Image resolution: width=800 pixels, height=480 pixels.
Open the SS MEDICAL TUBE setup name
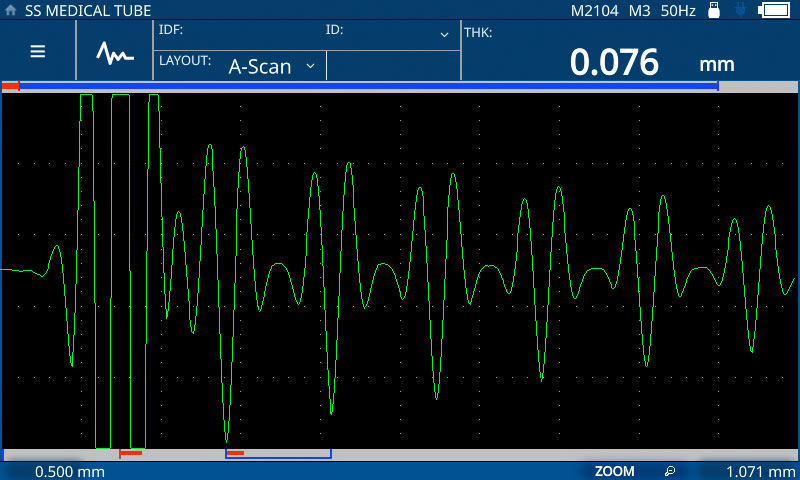pyautogui.click(x=88, y=10)
